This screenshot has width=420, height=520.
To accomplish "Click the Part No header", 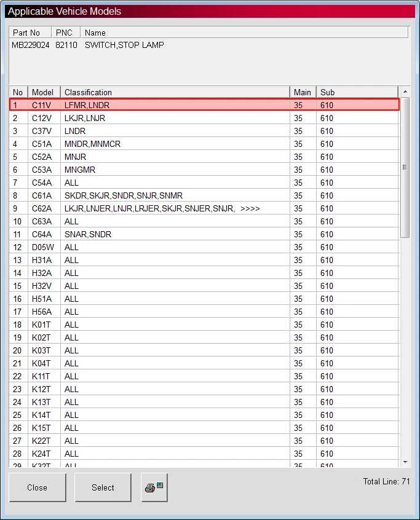I will point(30,33).
